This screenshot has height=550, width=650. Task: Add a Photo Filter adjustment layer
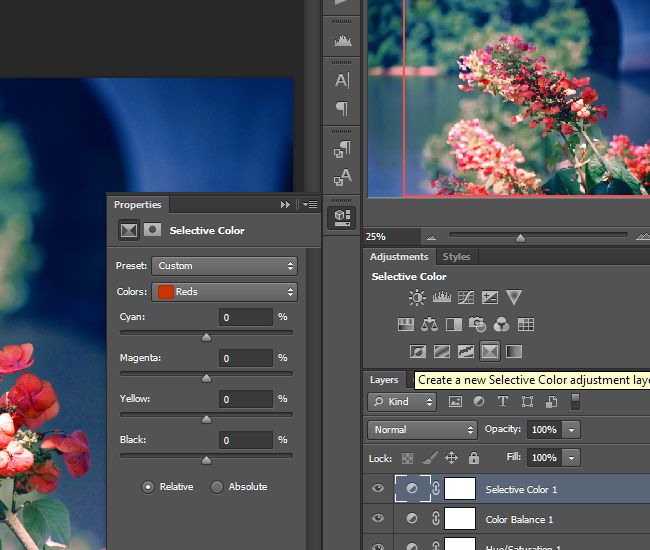[x=478, y=324]
